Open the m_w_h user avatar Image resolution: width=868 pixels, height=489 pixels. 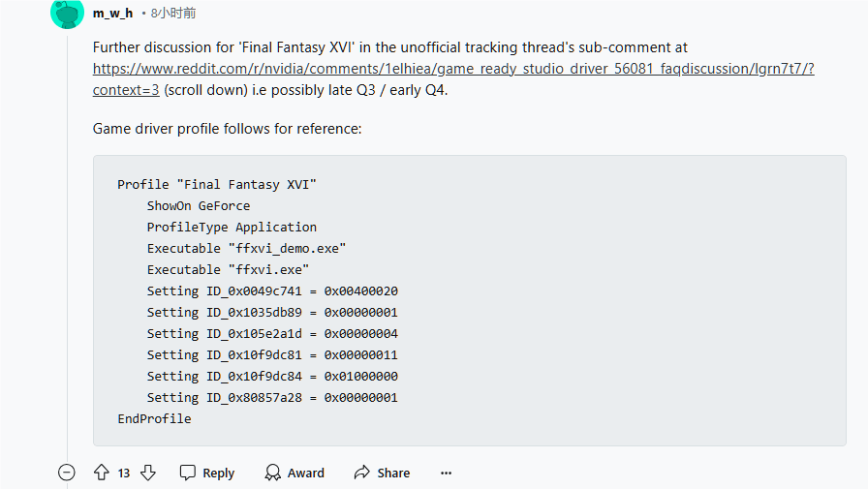67,14
